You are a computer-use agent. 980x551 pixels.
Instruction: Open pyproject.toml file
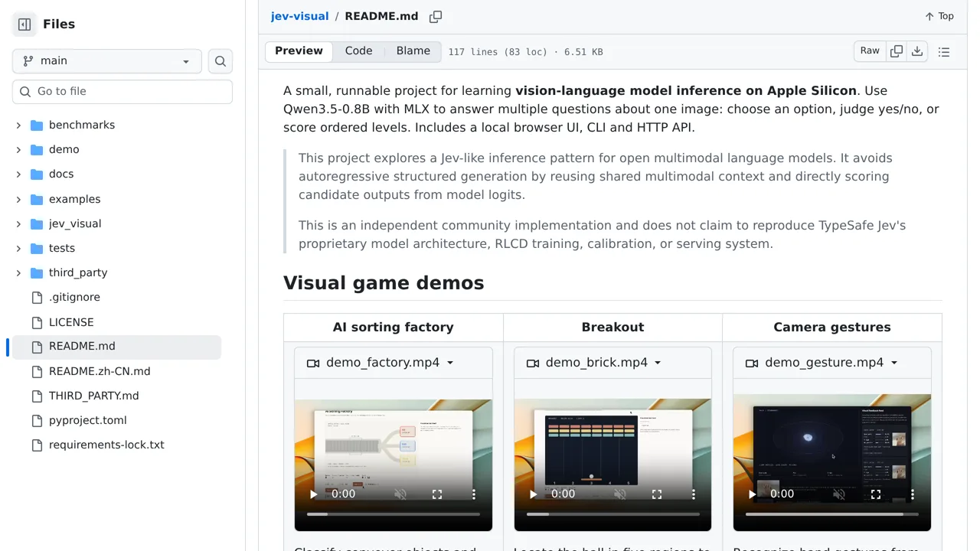coord(88,420)
